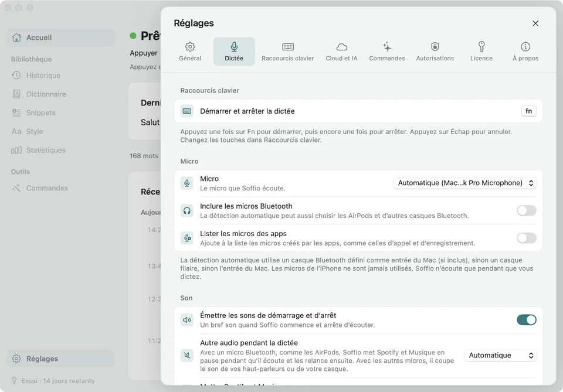Open the Micro selection dropdown
563x392 pixels.
click(x=465, y=183)
